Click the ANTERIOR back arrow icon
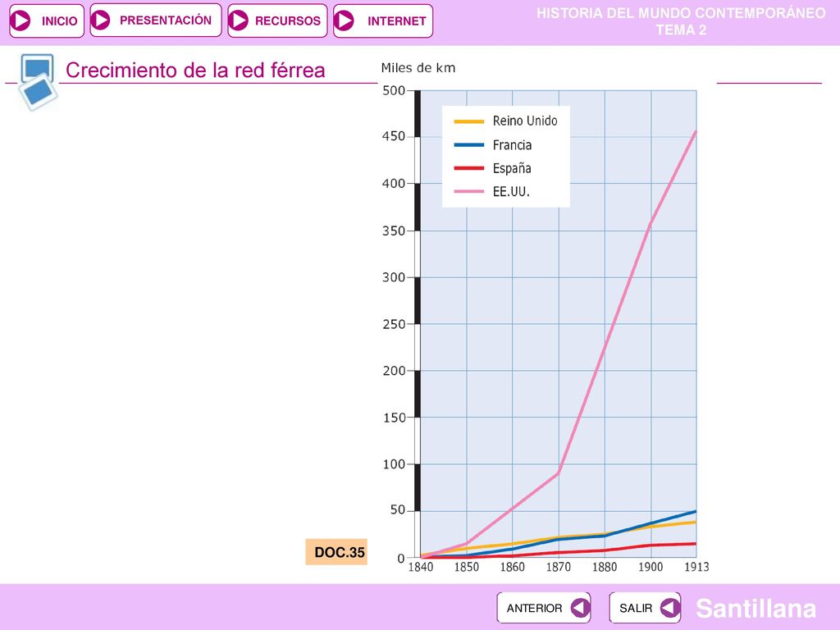Screen dimensions: 840x630 pos(580,608)
